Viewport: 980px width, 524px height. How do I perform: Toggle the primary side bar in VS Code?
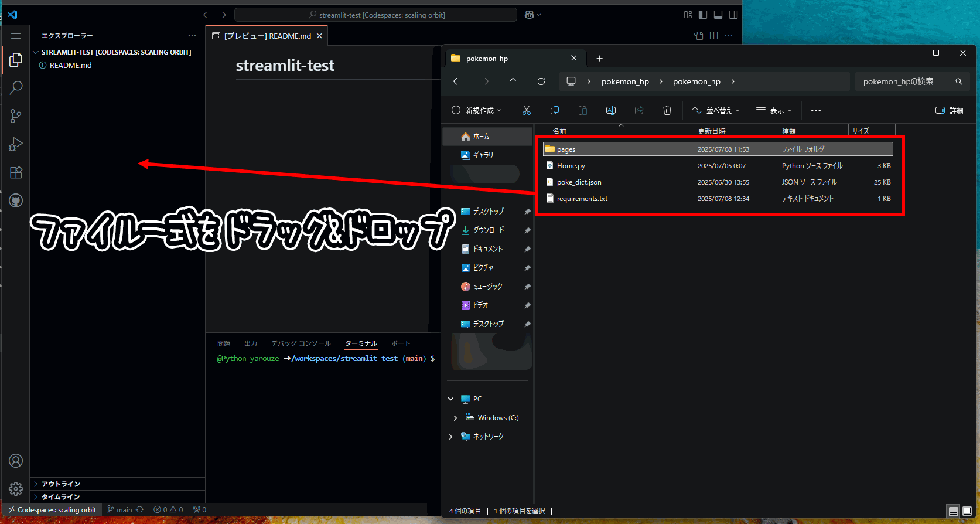point(703,15)
